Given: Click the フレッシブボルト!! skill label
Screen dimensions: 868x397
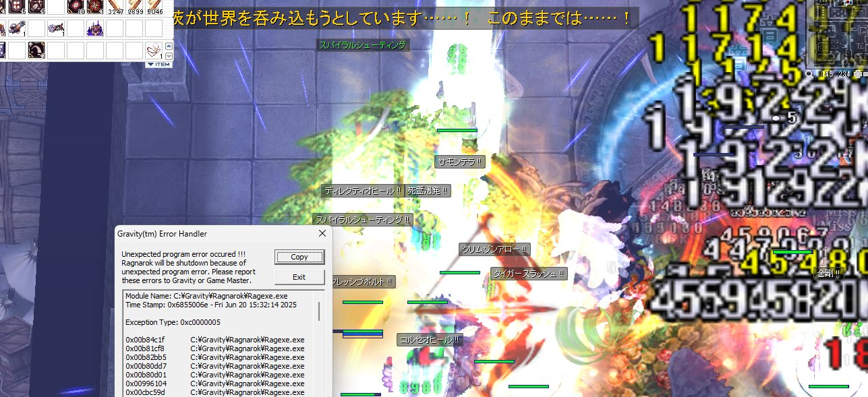Looking at the screenshot, I should coord(361,282).
